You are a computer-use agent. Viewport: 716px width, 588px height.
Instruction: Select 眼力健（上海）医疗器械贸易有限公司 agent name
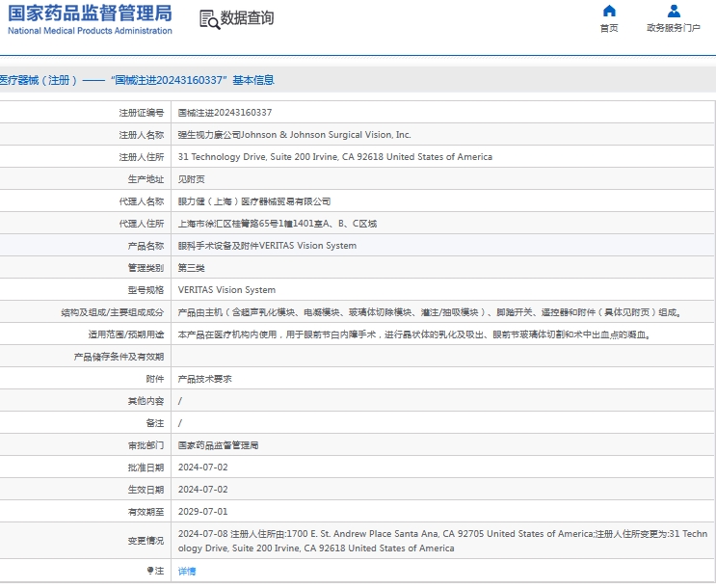pyautogui.click(x=254, y=201)
